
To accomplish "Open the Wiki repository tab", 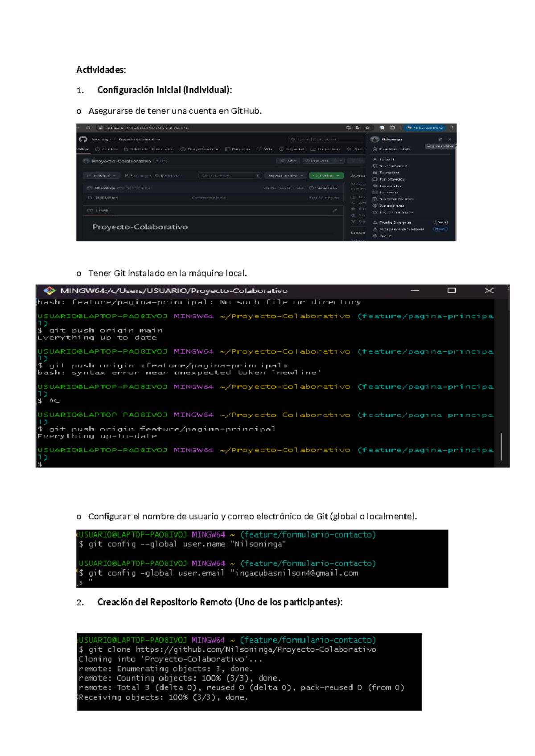I will (x=265, y=149).
